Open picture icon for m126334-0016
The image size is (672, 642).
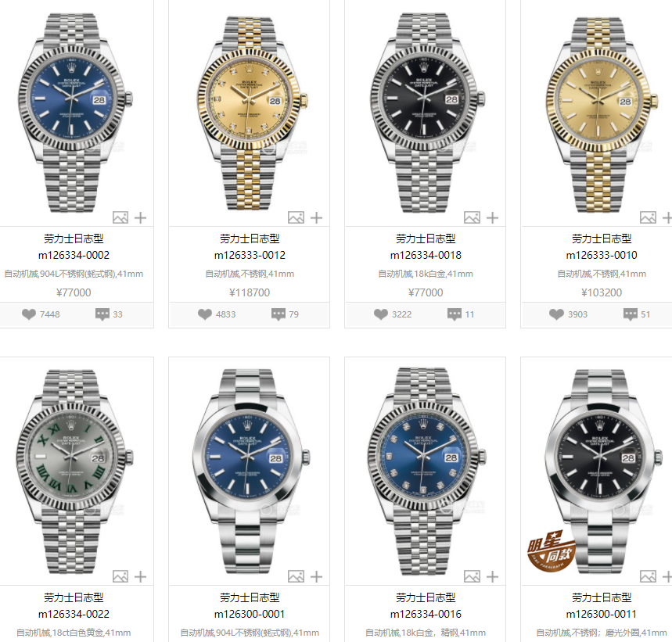473,576
